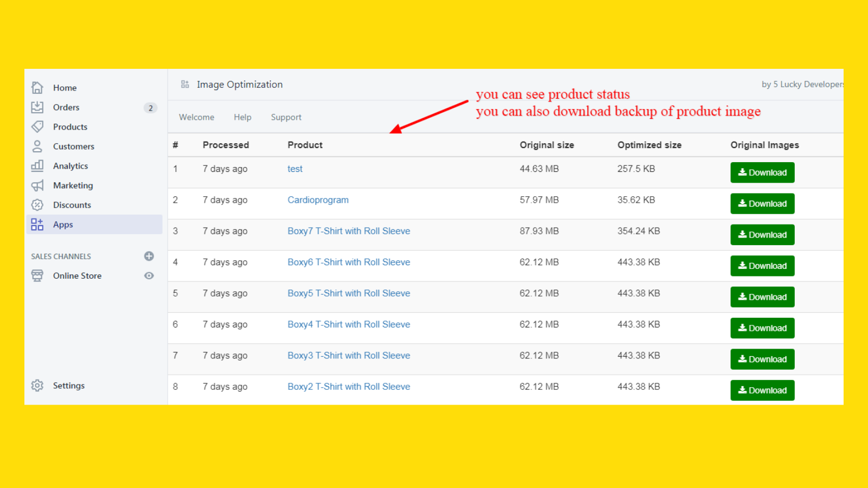Expand Sales Channels with the plus button
This screenshot has height=488, width=868.
click(x=149, y=256)
